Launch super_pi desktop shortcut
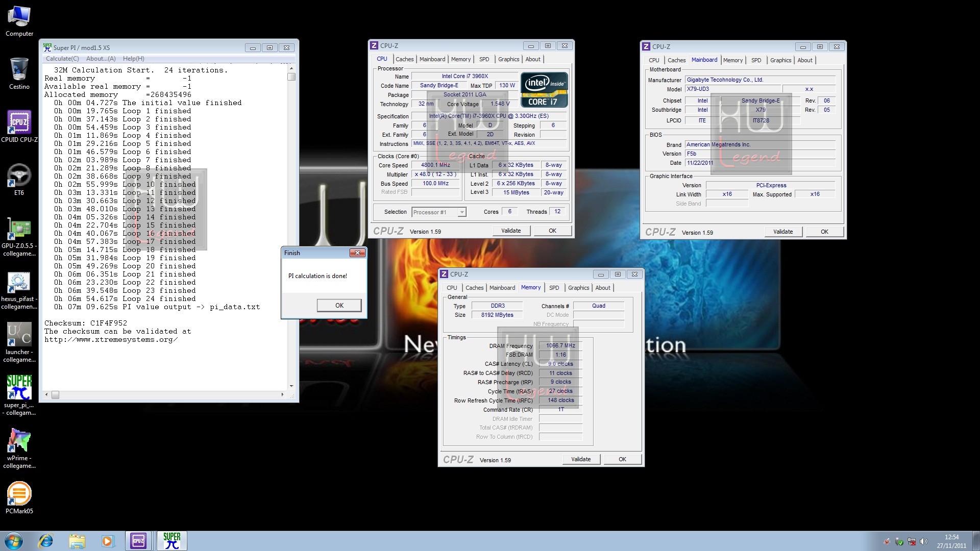The image size is (980, 551). pos(19,396)
